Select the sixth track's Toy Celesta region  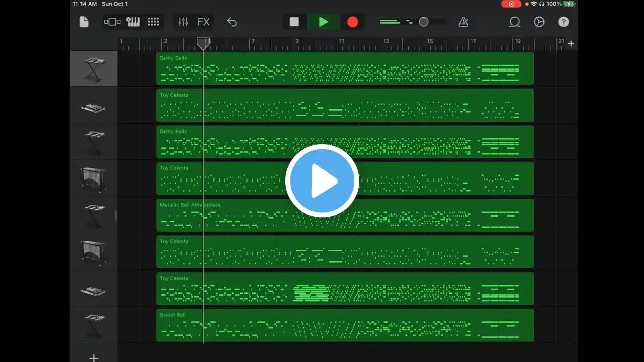pos(345,252)
